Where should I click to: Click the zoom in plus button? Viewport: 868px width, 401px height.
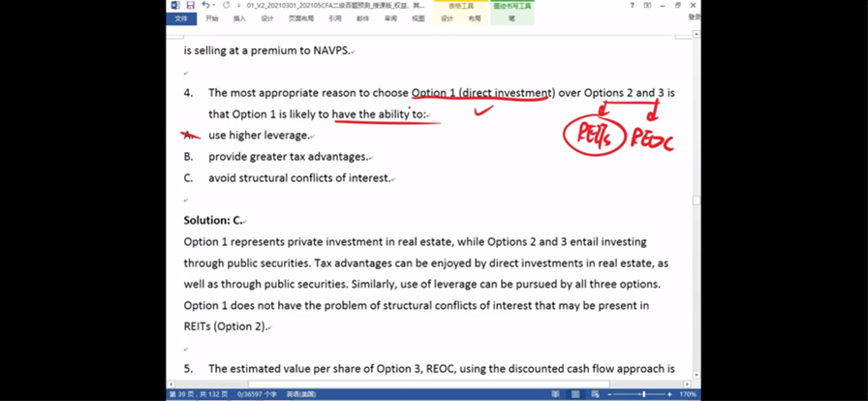[669, 394]
